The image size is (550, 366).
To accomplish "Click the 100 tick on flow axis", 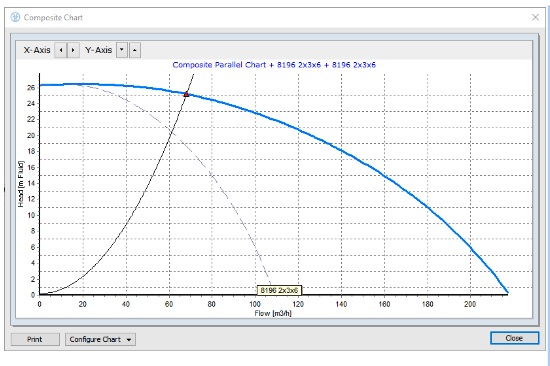I will click(255, 304).
